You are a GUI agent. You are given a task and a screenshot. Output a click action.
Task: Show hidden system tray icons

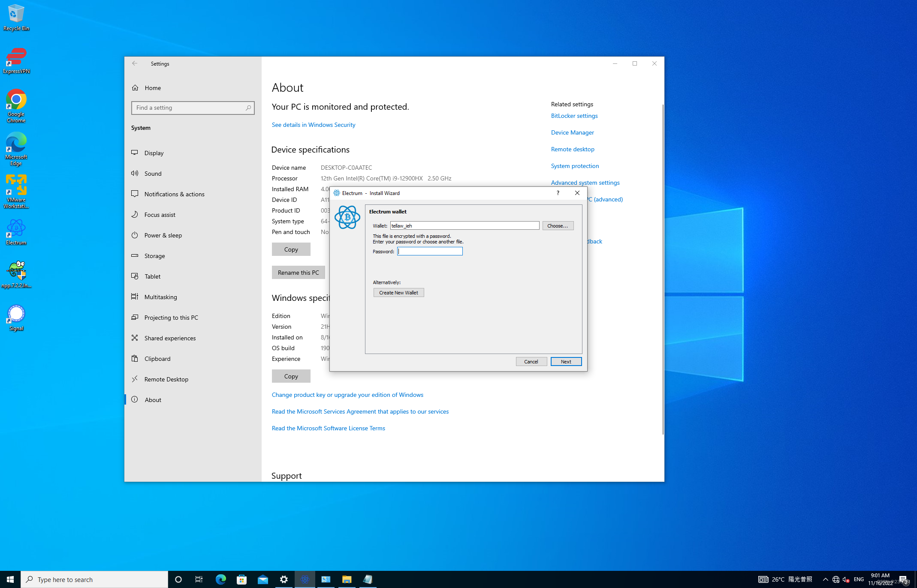tap(825, 579)
